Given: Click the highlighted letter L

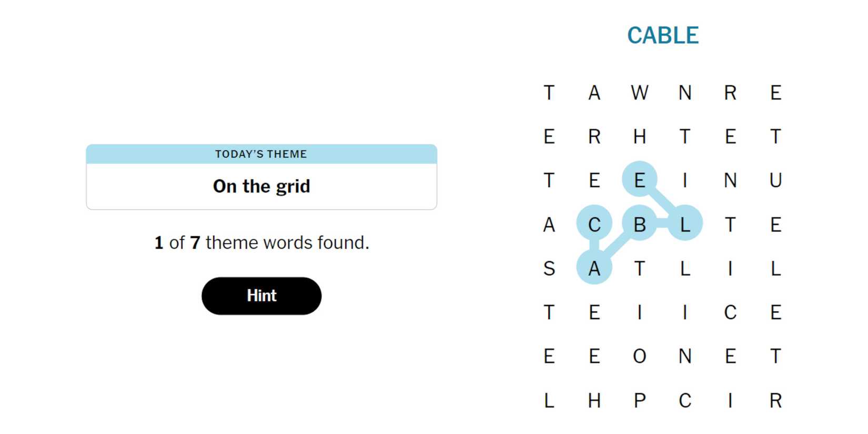Looking at the screenshot, I should (685, 225).
